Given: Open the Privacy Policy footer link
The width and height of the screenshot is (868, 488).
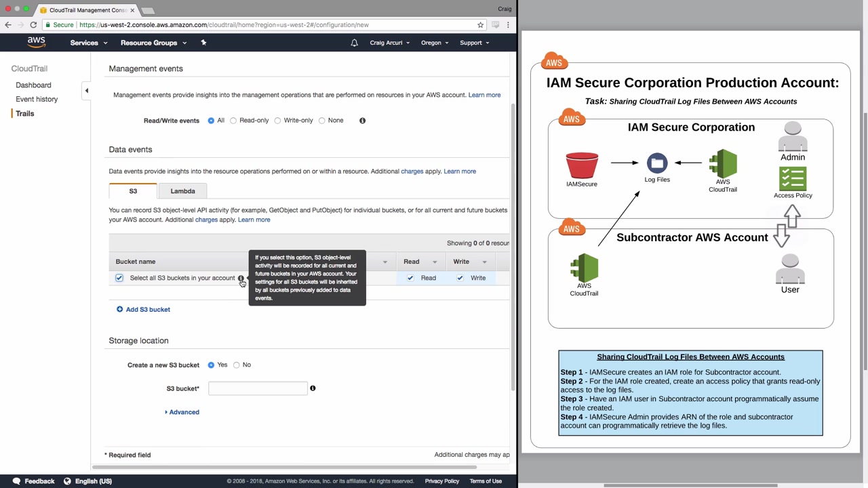Looking at the screenshot, I should [x=442, y=481].
